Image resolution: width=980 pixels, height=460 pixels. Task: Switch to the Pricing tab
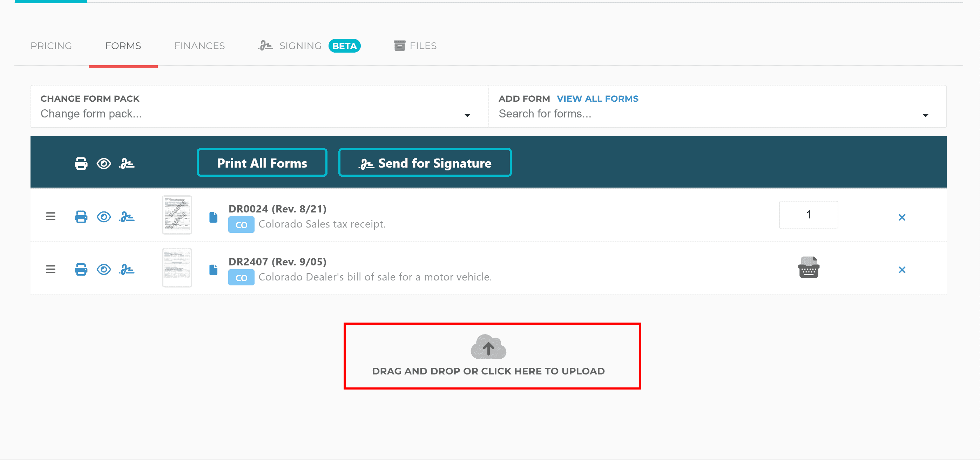point(51,46)
